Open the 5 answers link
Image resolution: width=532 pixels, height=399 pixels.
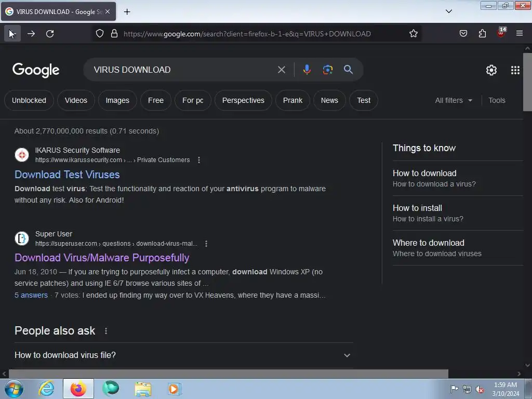pyautogui.click(x=31, y=295)
